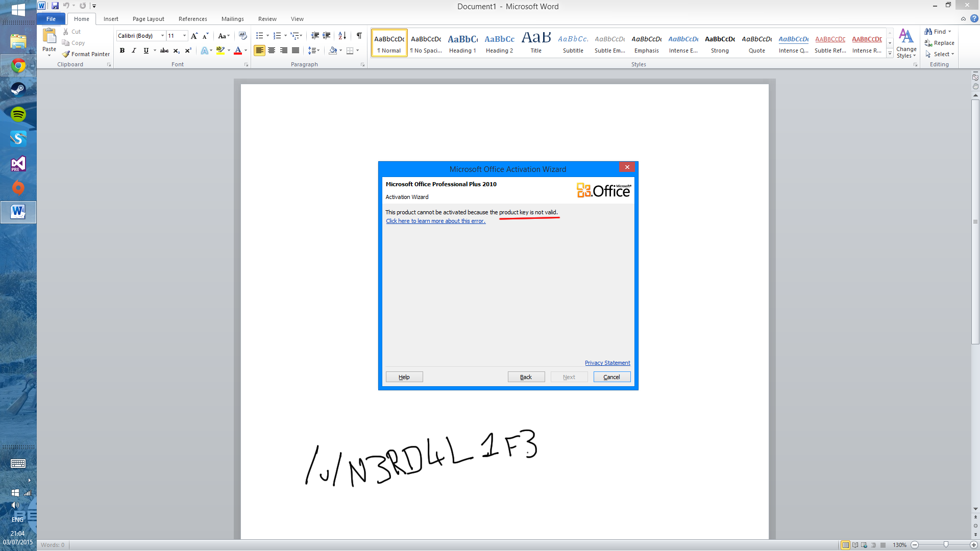Click the Change Styles button
Viewport: 980px width, 551px height.
pos(906,43)
